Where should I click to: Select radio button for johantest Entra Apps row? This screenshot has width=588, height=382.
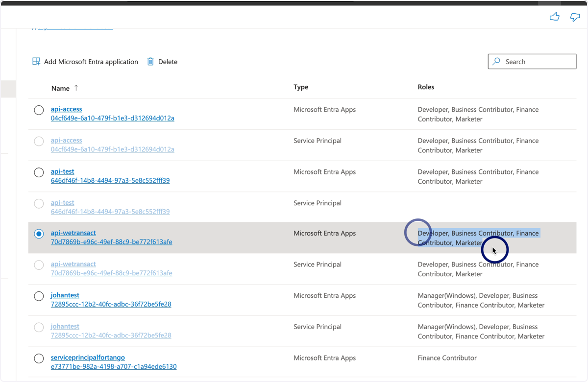point(39,296)
